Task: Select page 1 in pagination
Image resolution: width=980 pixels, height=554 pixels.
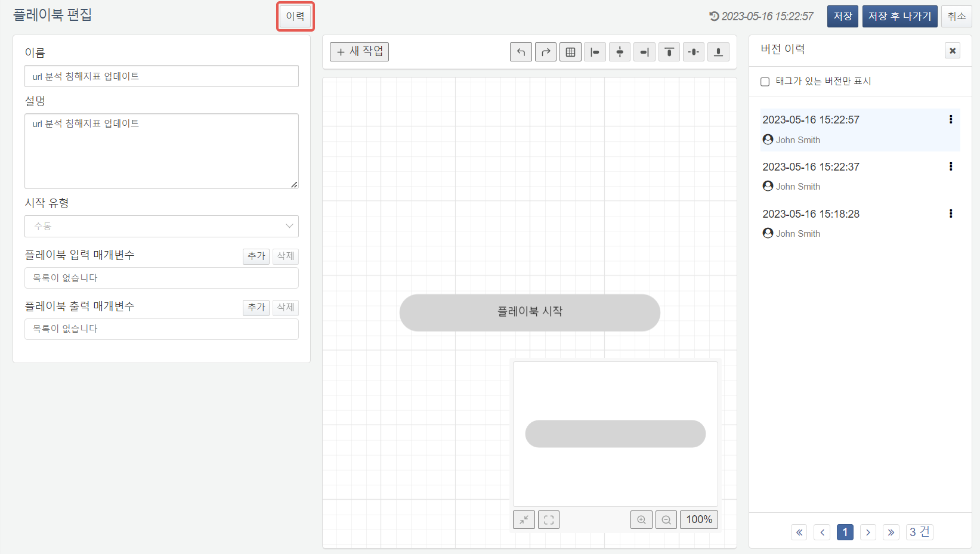Action: pyautogui.click(x=845, y=532)
